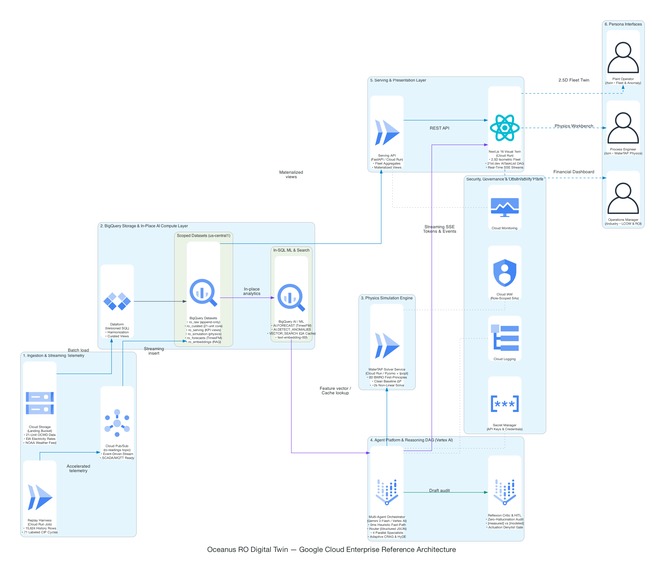Select the 'Financial Dashboard' label
663x573 pixels.
573,172
